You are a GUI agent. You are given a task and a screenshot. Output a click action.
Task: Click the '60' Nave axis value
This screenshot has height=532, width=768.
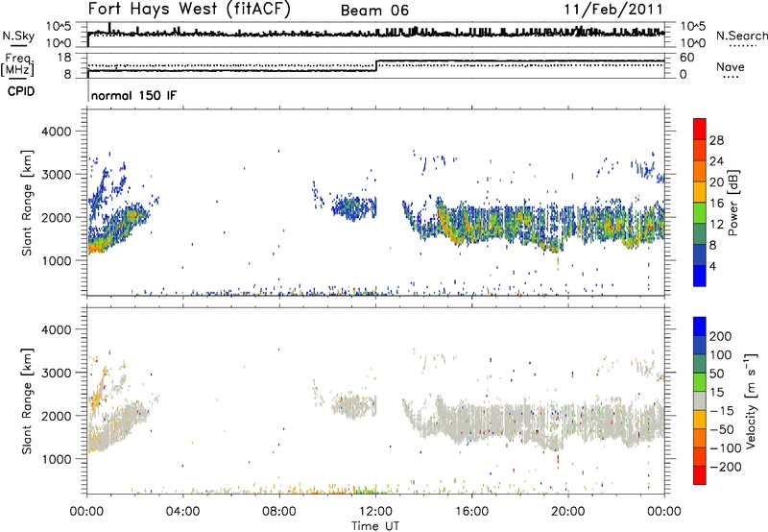(687, 58)
